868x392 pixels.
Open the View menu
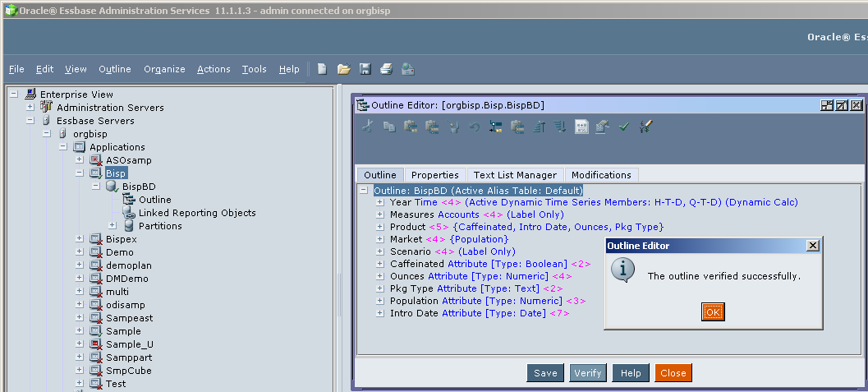point(76,69)
